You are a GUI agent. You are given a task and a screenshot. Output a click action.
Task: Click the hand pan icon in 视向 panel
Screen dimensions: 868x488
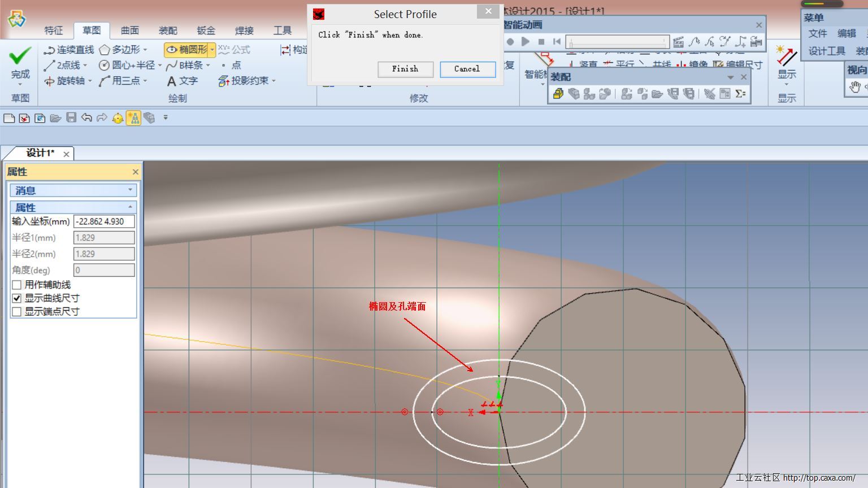[854, 86]
